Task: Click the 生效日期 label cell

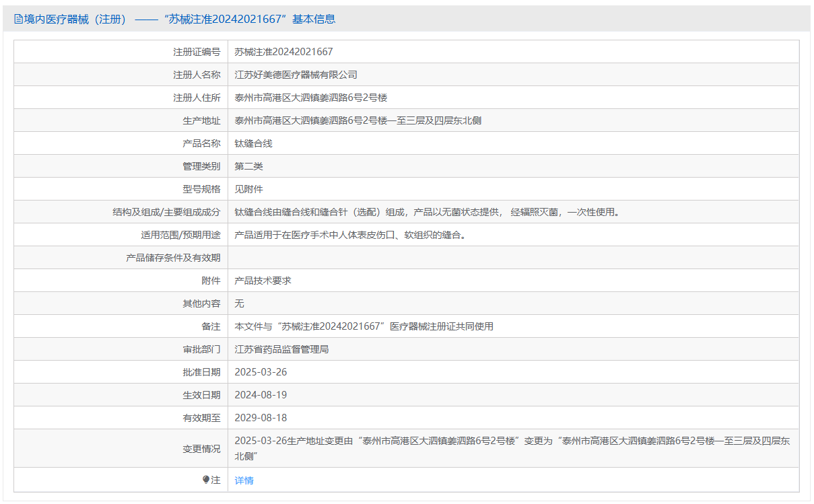Action: tap(121, 395)
